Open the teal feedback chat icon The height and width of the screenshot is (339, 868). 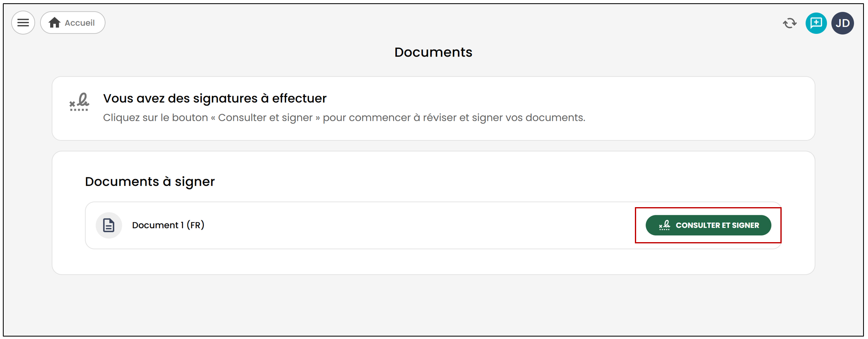point(816,23)
